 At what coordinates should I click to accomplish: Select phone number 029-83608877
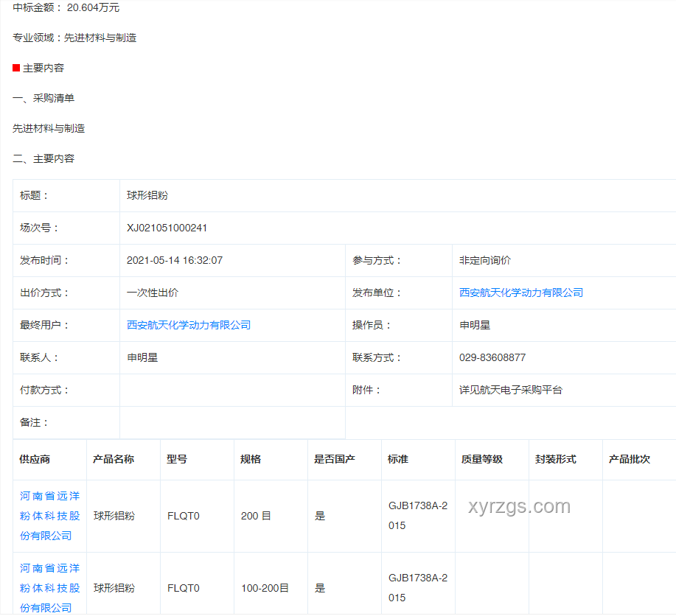[x=492, y=357]
